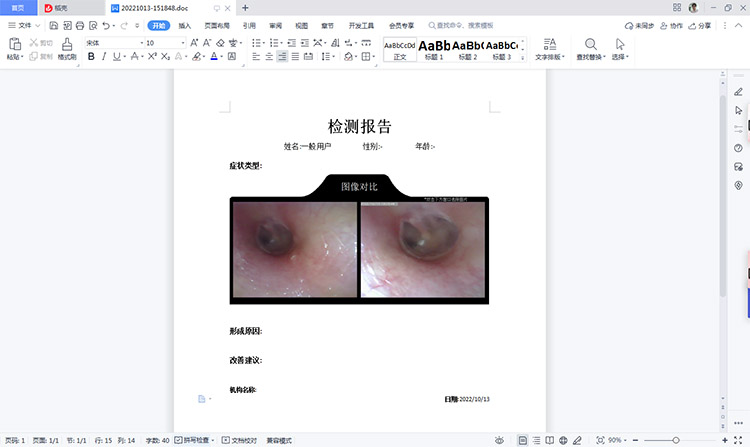Click the eye protection mode icon in status bar
The width and height of the screenshot is (750, 447).
499,440
